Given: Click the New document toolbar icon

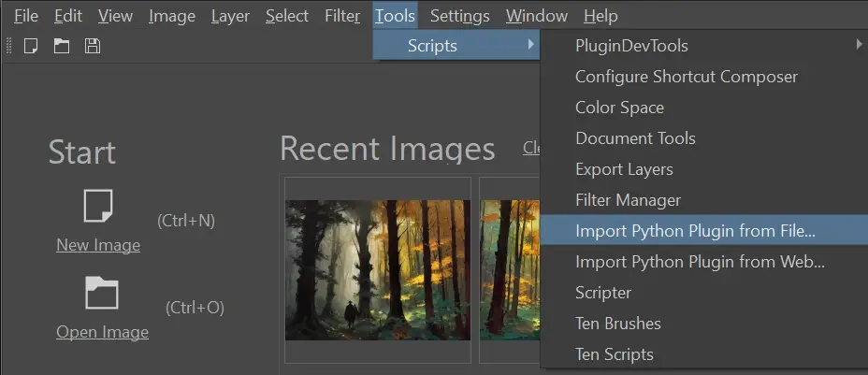Looking at the screenshot, I should coord(31,46).
